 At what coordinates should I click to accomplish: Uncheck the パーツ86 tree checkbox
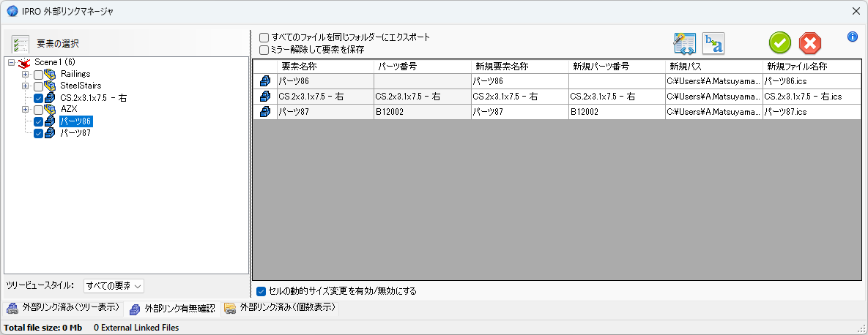(x=38, y=121)
